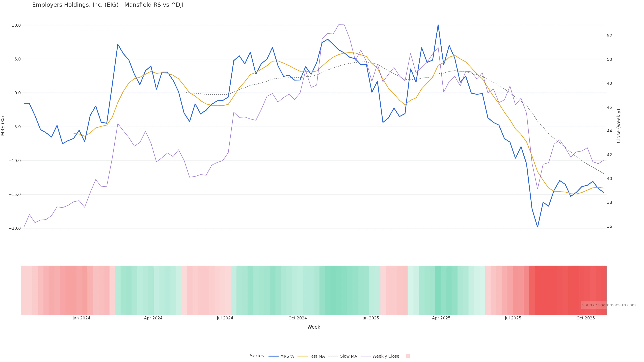Click the −20.0 tick on MRS axis
The width and height of the screenshot is (644, 362).
click(15, 228)
